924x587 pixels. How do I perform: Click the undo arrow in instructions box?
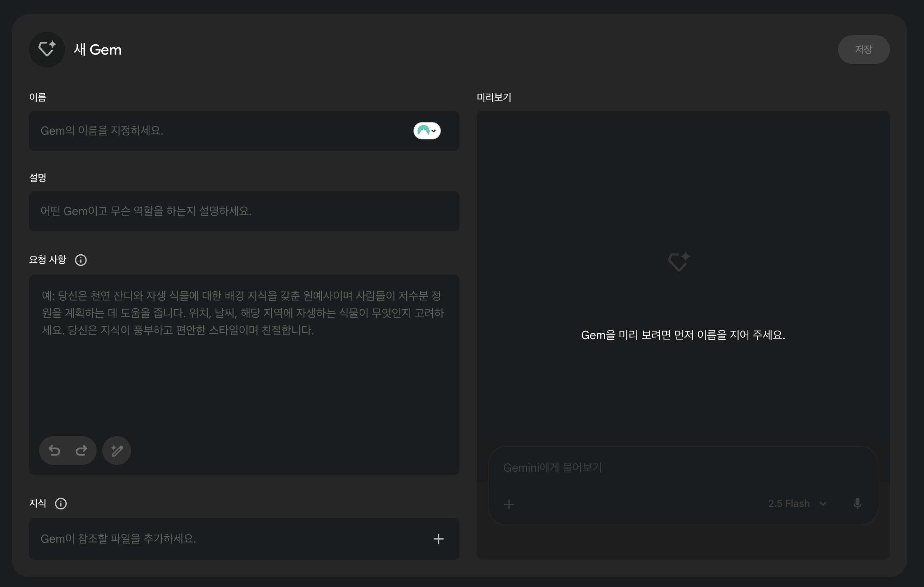[x=55, y=450]
